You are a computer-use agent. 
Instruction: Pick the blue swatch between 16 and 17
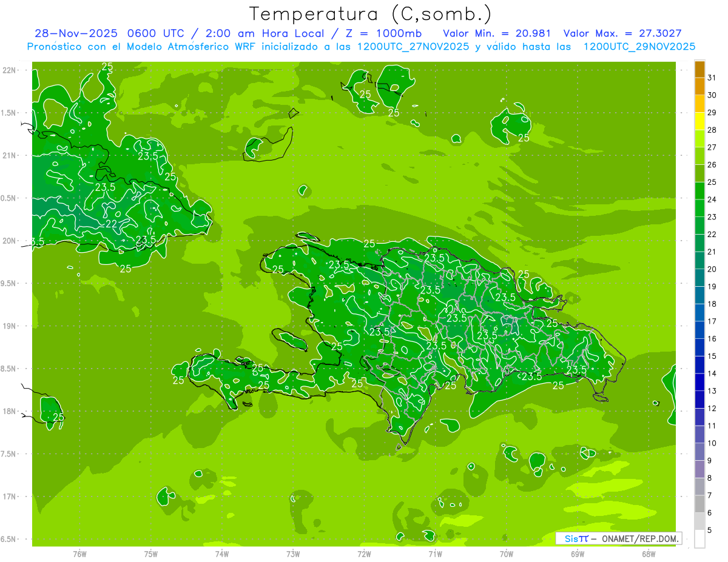click(700, 330)
